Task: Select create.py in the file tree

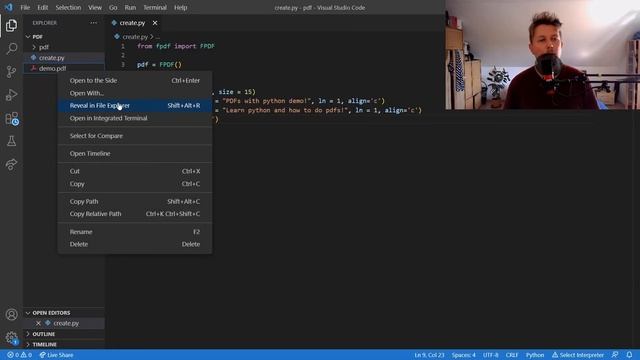Action: (63, 58)
